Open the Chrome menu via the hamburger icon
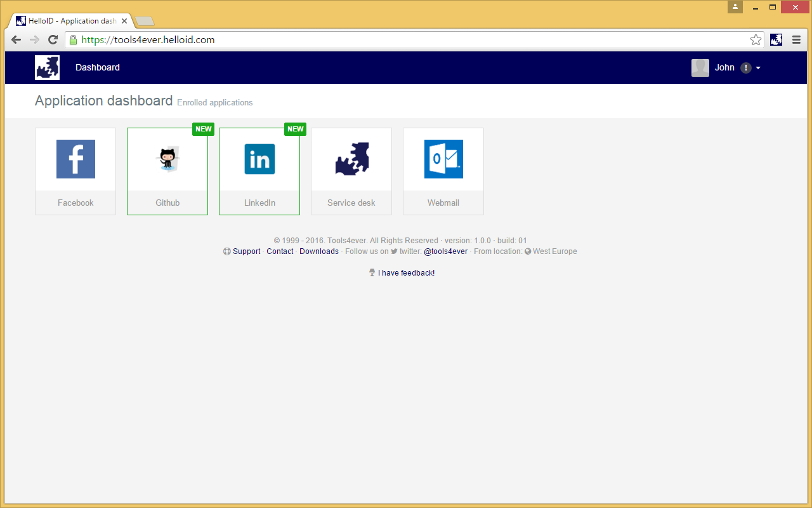Viewport: 812px width, 508px height. [x=796, y=39]
